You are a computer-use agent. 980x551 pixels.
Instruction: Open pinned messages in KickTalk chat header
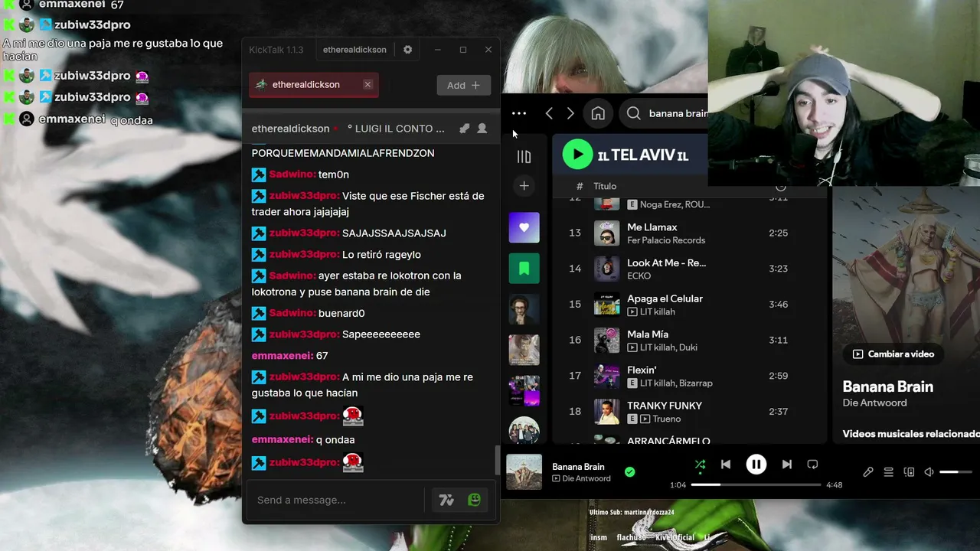[464, 129]
